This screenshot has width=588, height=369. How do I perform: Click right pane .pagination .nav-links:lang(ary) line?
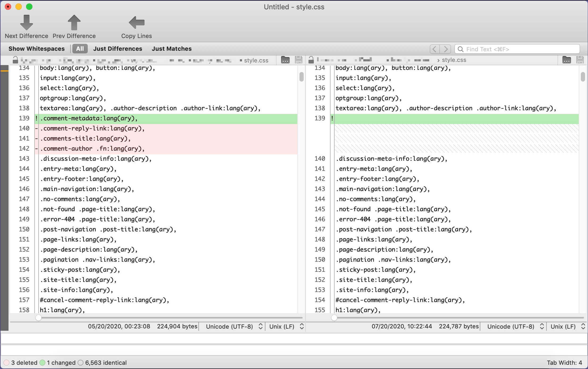tap(393, 260)
